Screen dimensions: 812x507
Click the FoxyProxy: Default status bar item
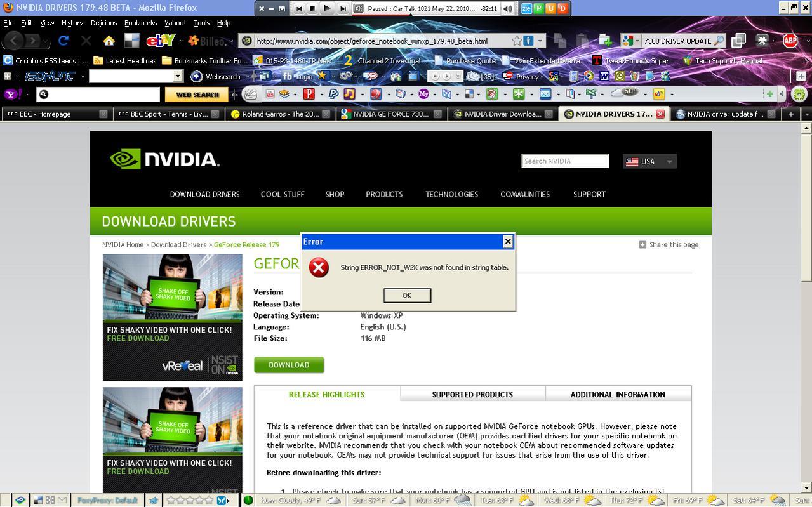tap(107, 500)
